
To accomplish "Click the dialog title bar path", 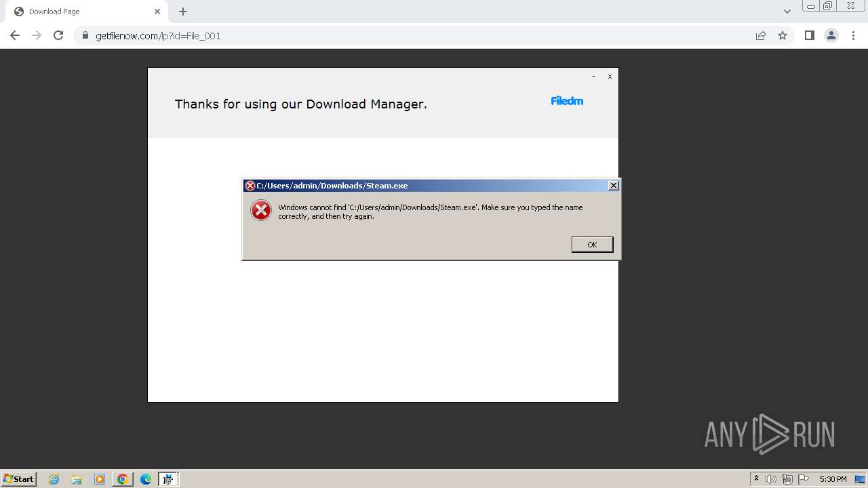I will [332, 186].
